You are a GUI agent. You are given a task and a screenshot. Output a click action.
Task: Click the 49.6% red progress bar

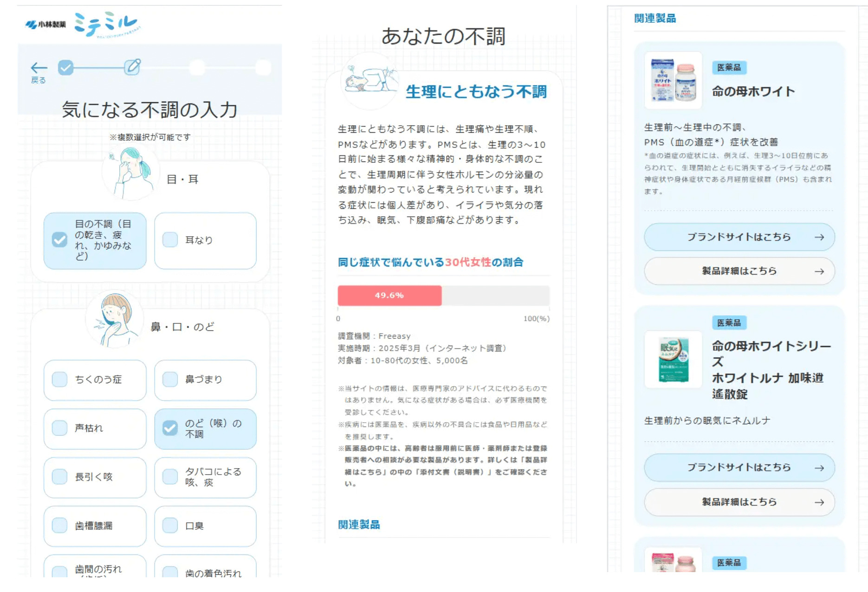pyautogui.click(x=389, y=296)
